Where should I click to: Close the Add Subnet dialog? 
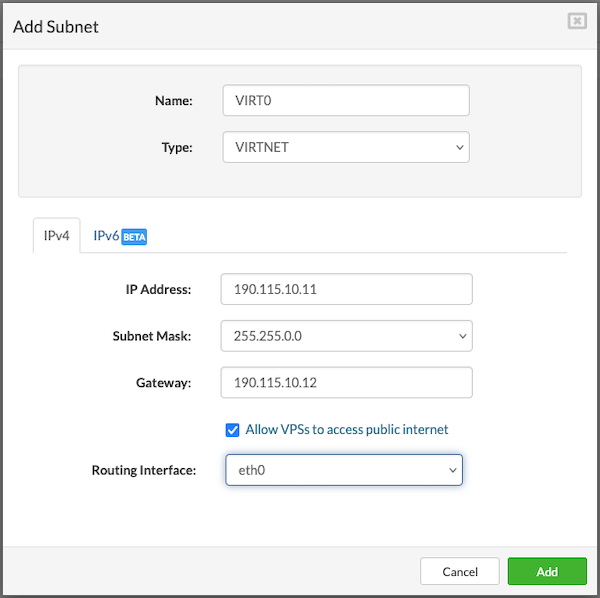(x=577, y=21)
